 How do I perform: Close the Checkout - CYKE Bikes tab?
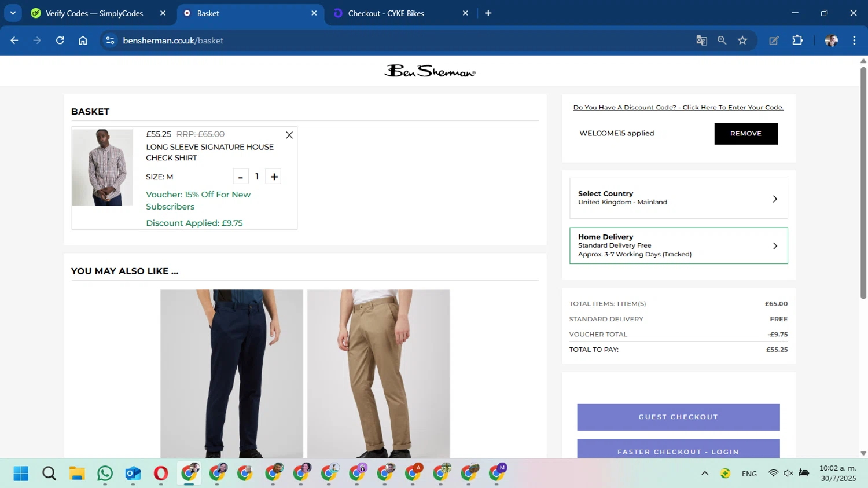(465, 13)
